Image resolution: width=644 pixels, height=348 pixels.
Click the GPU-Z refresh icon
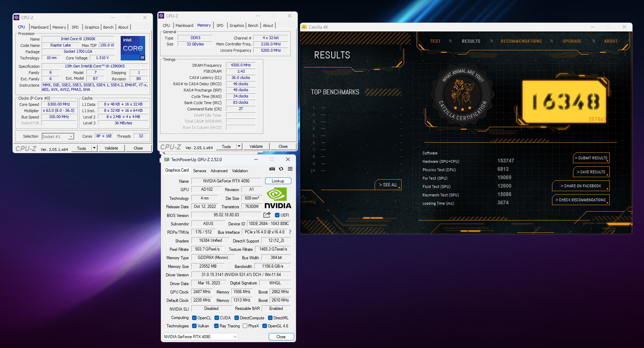(x=281, y=169)
